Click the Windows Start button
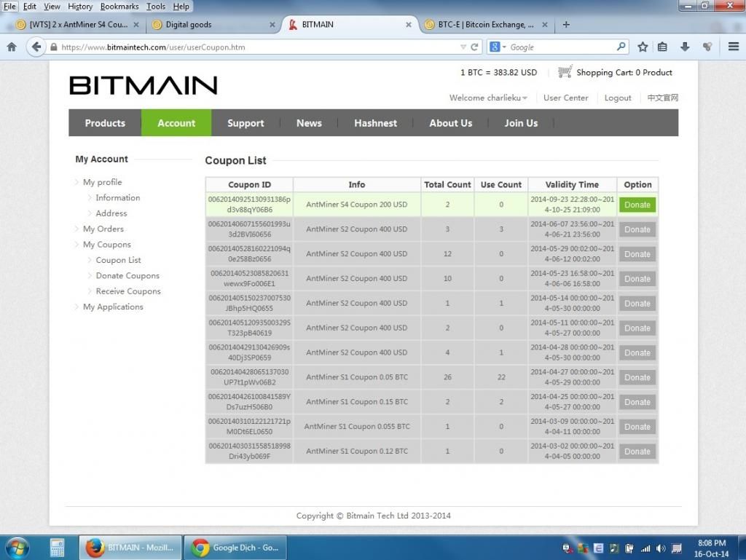746x560 pixels. tap(17, 546)
